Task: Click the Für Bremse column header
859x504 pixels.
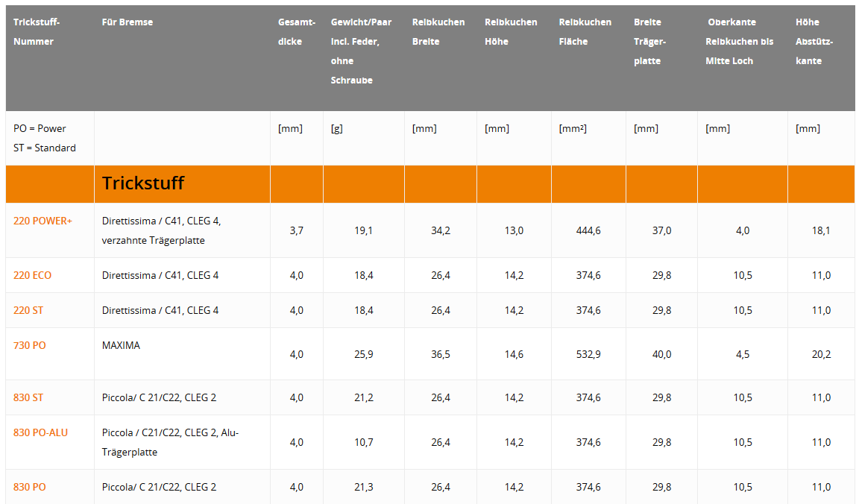Action: [x=128, y=22]
